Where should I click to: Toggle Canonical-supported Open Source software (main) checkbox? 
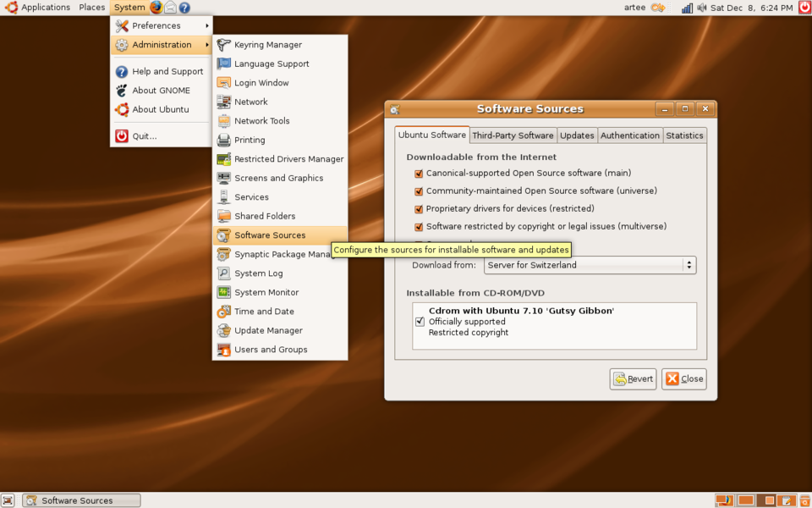(419, 174)
